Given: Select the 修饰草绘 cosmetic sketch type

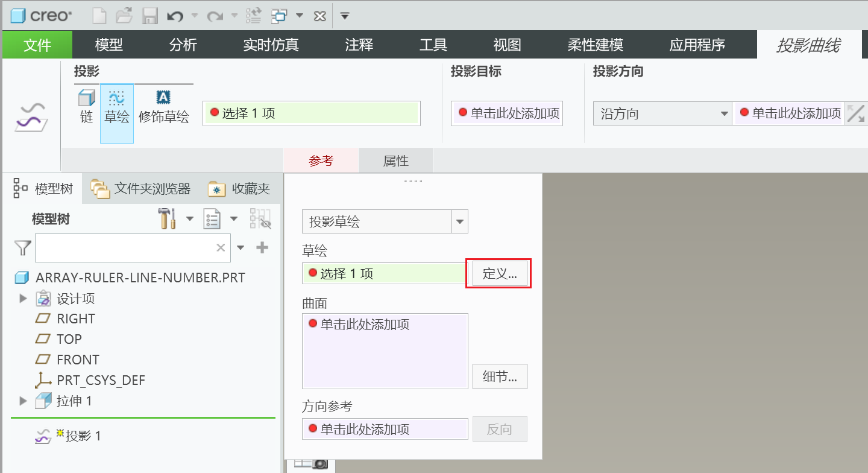Looking at the screenshot, I should tap(164, 106).
